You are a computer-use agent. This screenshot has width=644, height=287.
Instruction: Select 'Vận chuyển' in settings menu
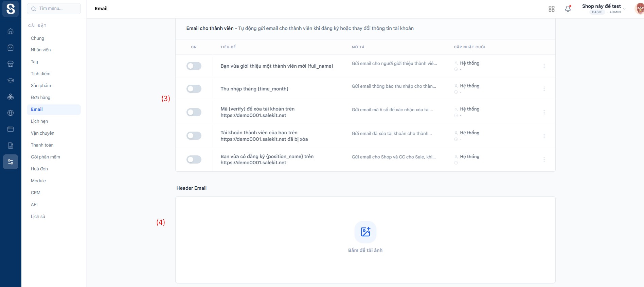[x=42, y=133]
